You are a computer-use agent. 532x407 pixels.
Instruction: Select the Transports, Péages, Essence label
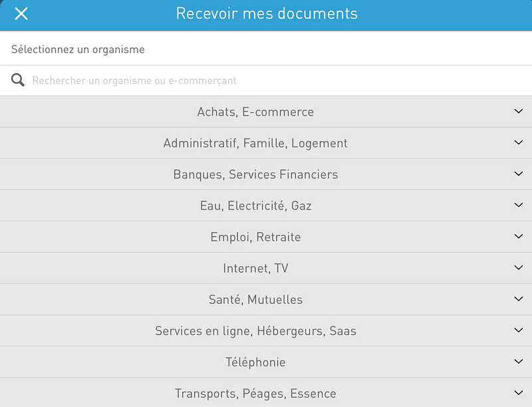pos(255,394)
